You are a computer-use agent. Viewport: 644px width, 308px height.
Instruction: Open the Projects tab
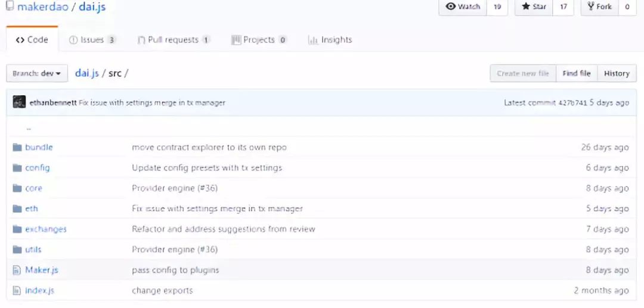click(x=259, y=40)
